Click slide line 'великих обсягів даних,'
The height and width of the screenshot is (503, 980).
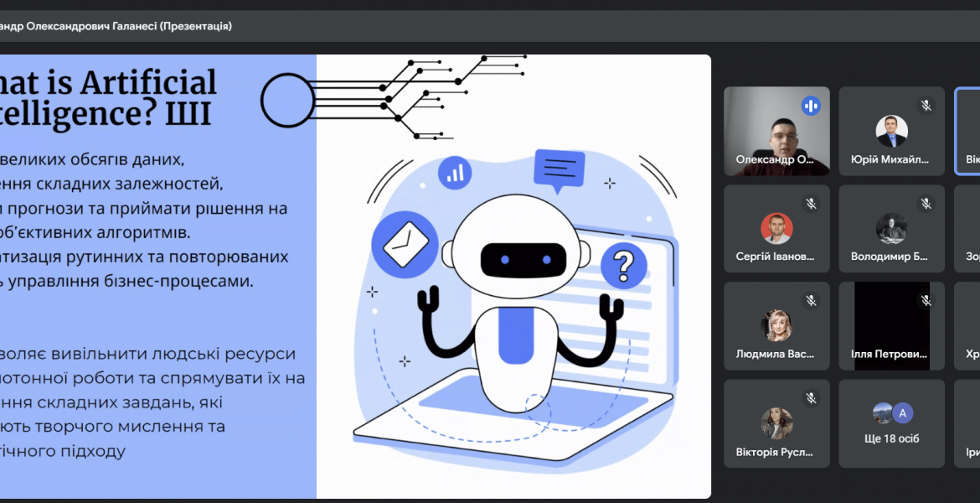pyautogui.click(x=94, y=159)
